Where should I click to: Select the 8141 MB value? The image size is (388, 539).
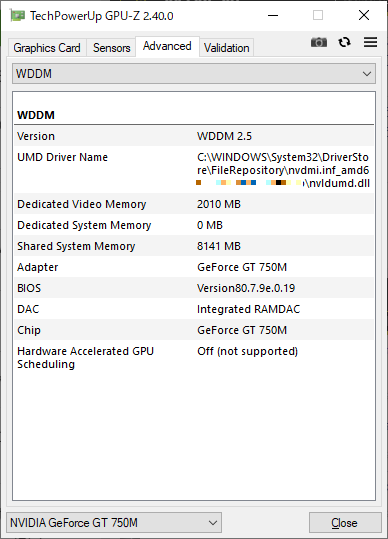[219, 246]
